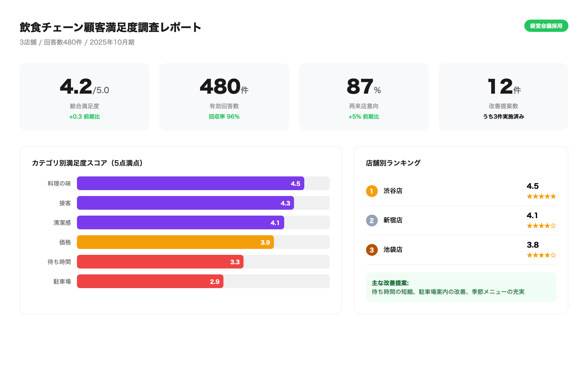588x392 pixels.
Task: Click the 経営会議採用 badge
Action: 547,26
